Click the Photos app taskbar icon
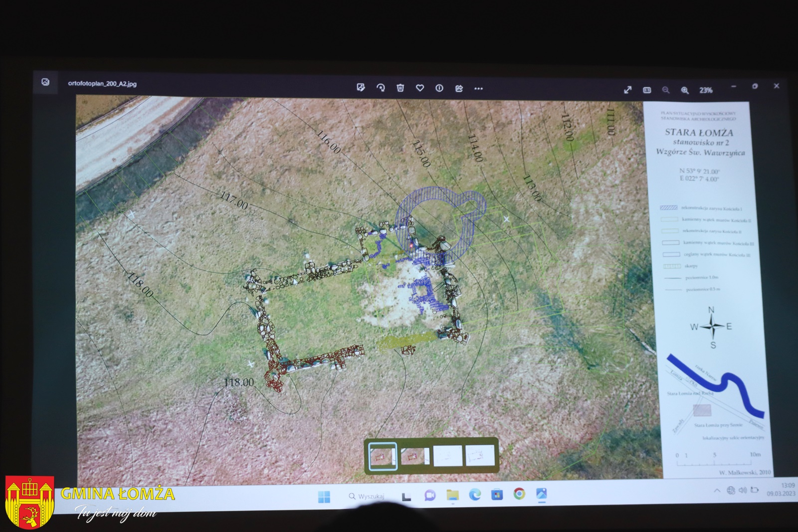Viewport: 798px width, 532px height. [x=541, y=494]
